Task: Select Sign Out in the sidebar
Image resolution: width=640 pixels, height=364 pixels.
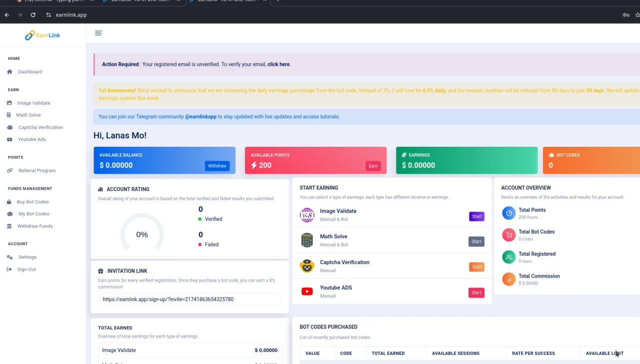Action: click(x=26, y=270)
